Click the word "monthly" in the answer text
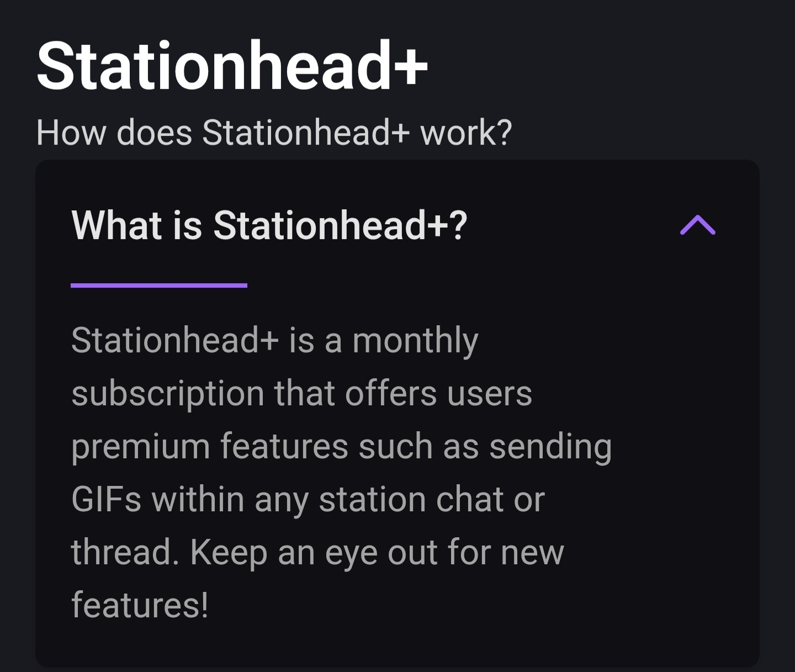The width and height of the screenshot is (795, 672). [415, 340]
